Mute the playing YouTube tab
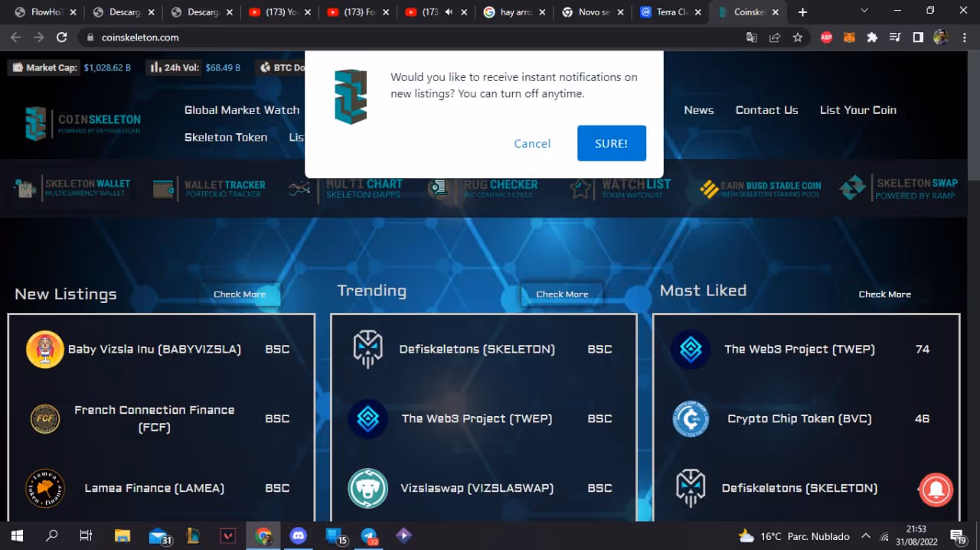Screen dimensions: 980x550 pyautogui.click(x=449, y=12)
